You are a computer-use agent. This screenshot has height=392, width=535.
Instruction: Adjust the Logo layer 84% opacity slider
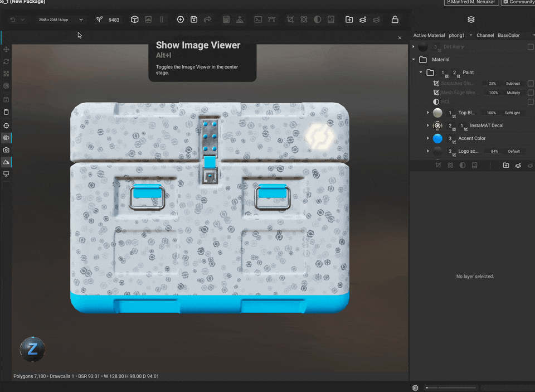click(494, 151)
